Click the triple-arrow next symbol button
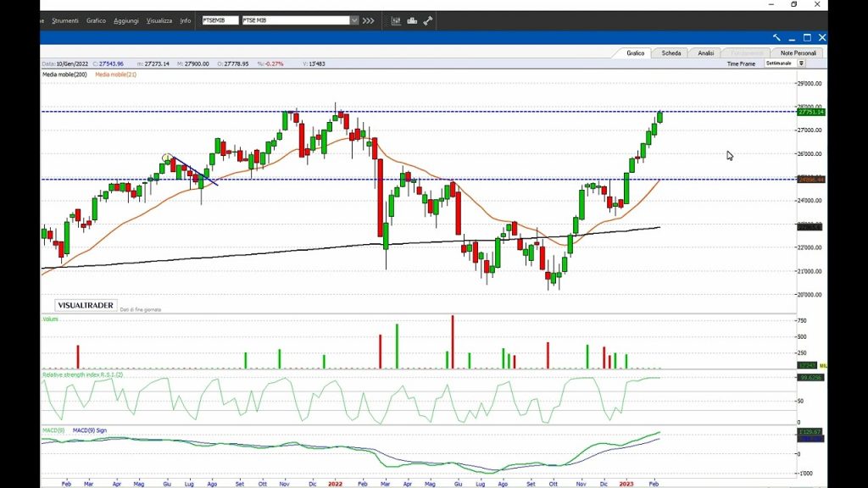 point(368,20)
